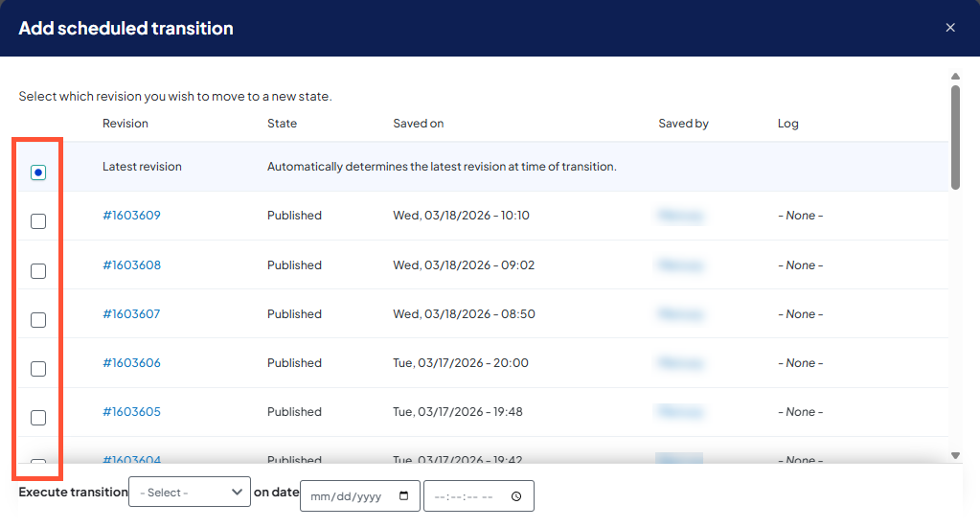The width and height of the screenshot is (980, 528).
Task: Click the mm/dd/yyyy date input field
Action: [x=359, y=496]
